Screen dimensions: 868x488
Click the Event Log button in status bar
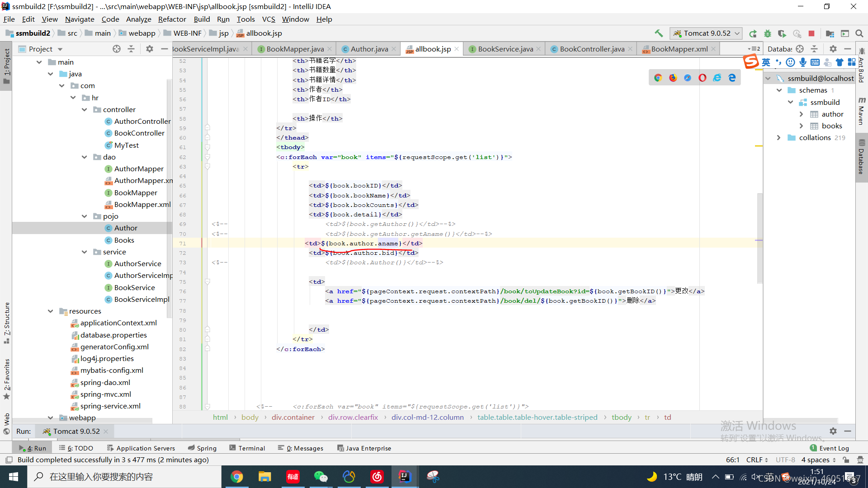click(x=829, y=448)
